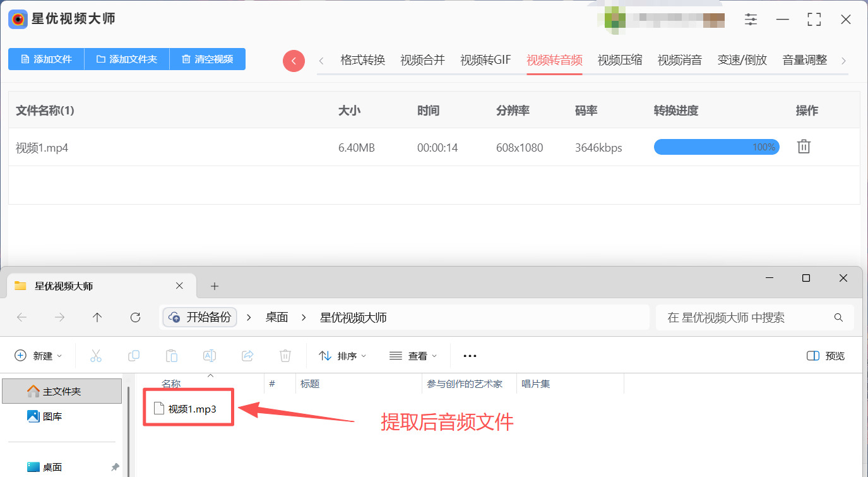Click 添加文件 button
The image size is (868, 477).
tap(46, 59)
